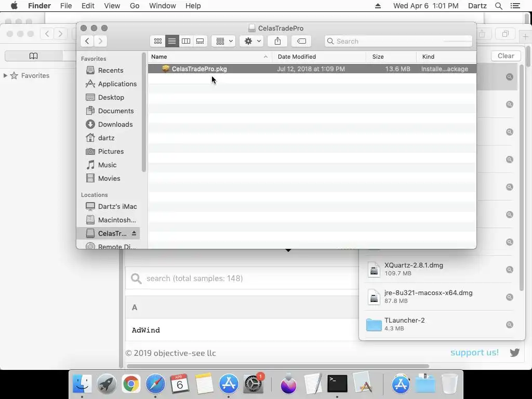532x399 pixels.
Task: Click the eject icon in menu bar
Action: click(378, 6)
